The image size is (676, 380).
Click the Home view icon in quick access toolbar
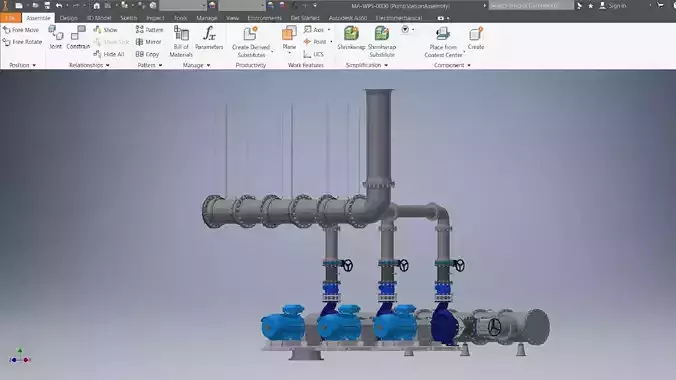(x=97, y=6)
